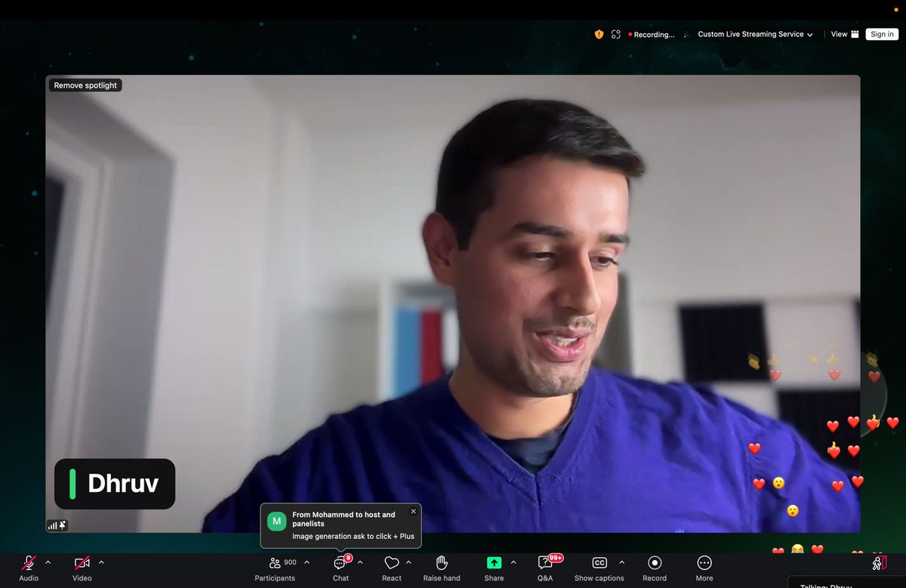Click the pin icon near signal bars
This screenshot has height=588, width=906.
tap(63, 525)
